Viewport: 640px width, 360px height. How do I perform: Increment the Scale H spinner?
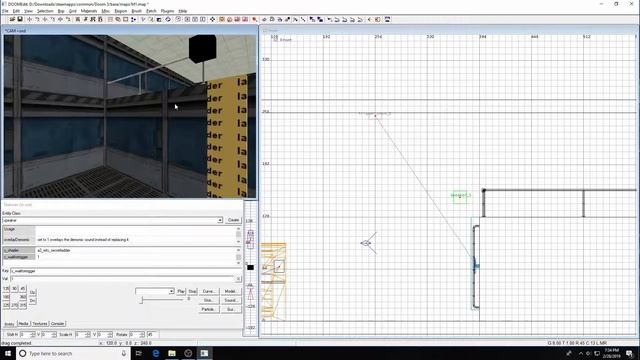coord(88,333)
